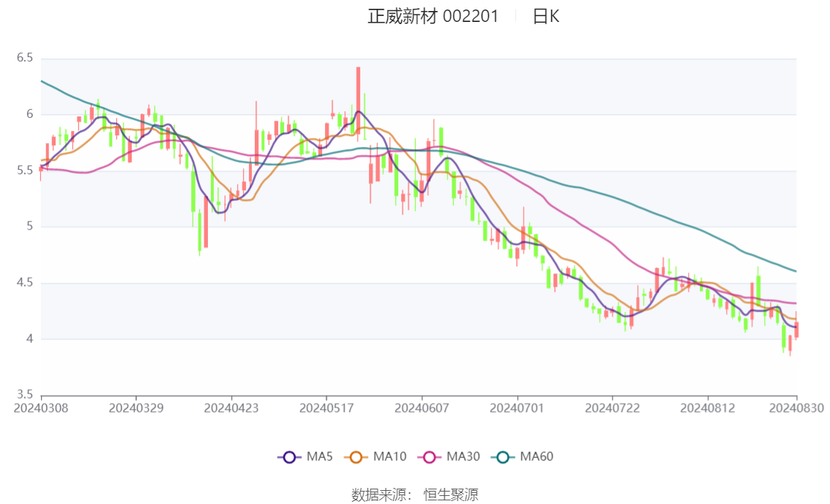
Task: Hide the MA60 line via its label
Action: [536, 456]
